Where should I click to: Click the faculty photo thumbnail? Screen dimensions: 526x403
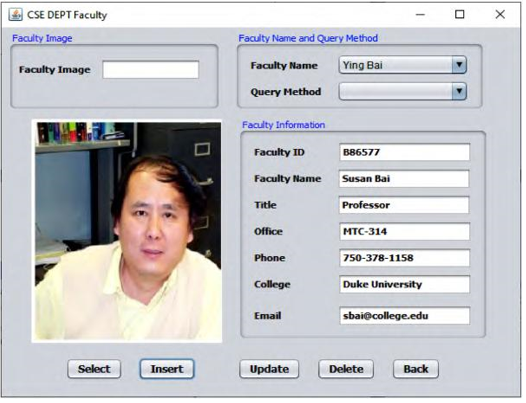[127, 232]
